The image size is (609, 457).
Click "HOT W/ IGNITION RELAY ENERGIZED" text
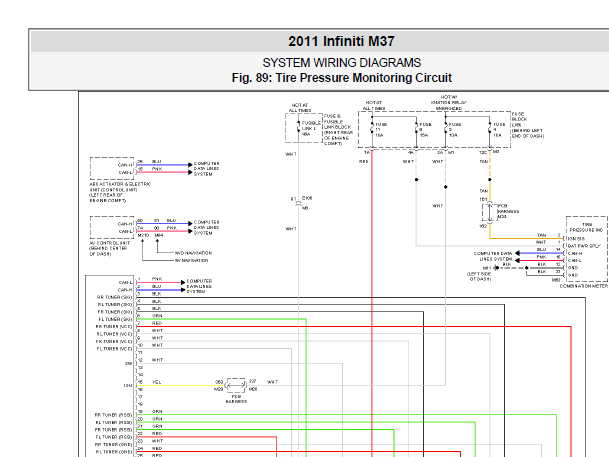[x=448, y=103]
